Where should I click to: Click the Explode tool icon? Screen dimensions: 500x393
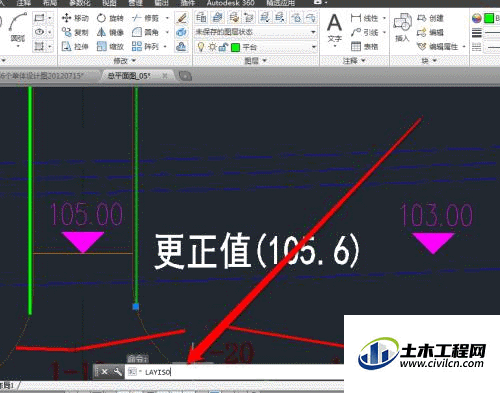click(x=181, y=32)
